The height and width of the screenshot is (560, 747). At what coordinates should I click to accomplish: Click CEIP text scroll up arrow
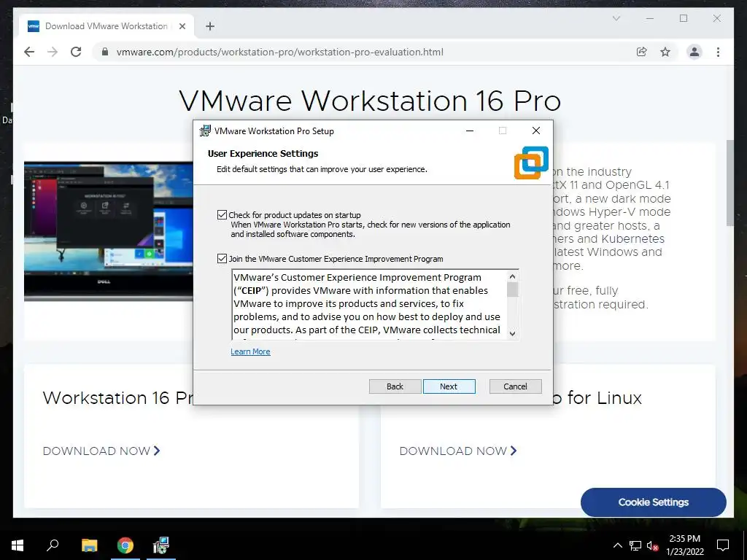click(x=513, y=276)
